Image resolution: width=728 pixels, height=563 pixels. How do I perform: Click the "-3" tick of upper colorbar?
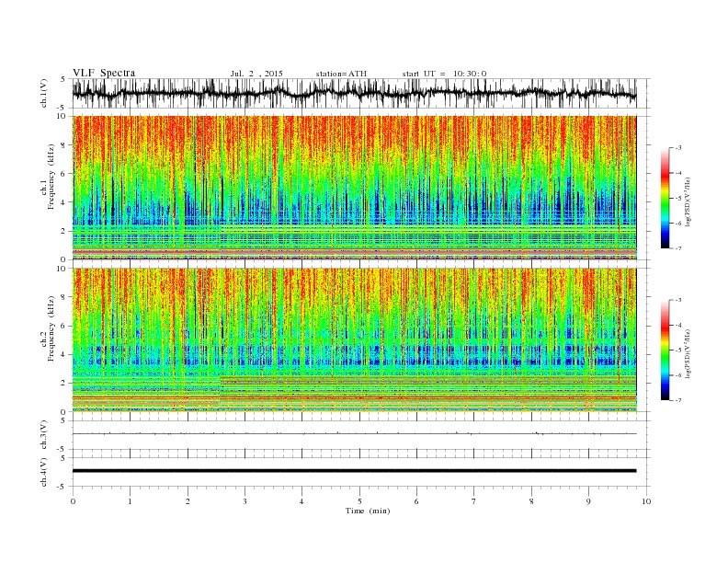[678, 148]
